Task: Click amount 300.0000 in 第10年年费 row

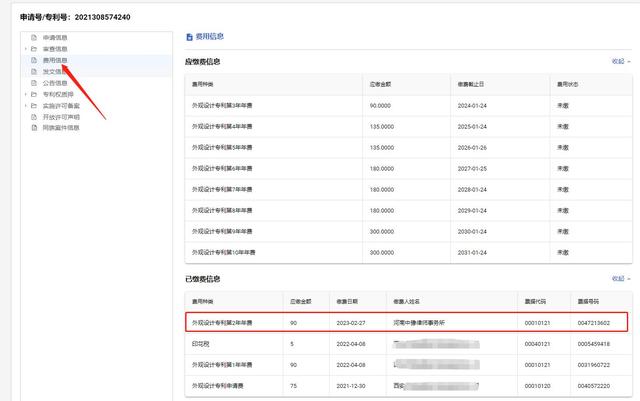Action: (382, 253)
